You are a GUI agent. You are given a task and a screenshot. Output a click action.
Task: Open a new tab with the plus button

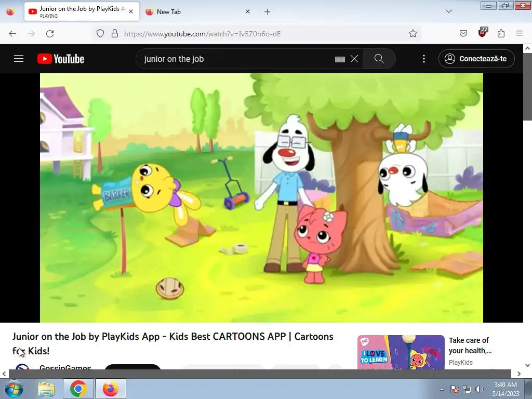pyautogui.click(x=268, y=12)
